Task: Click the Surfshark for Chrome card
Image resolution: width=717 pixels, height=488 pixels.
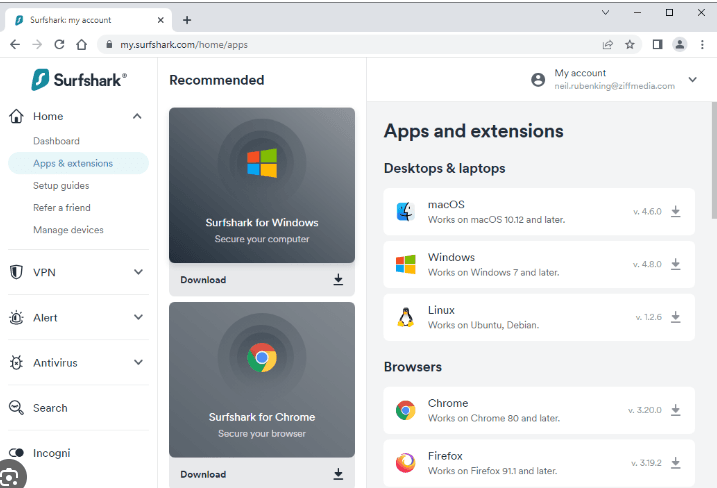Action: pos(262,380)
